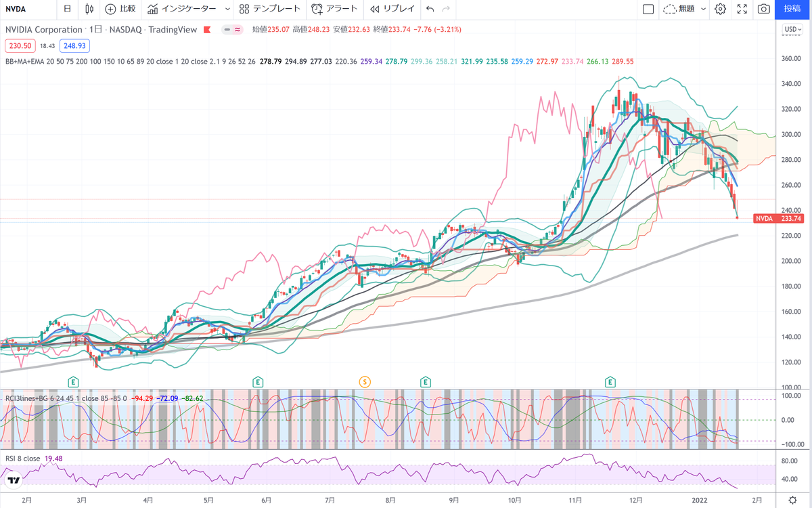
Task: Click the earnings E marker in November
Action: click(610, 382)
